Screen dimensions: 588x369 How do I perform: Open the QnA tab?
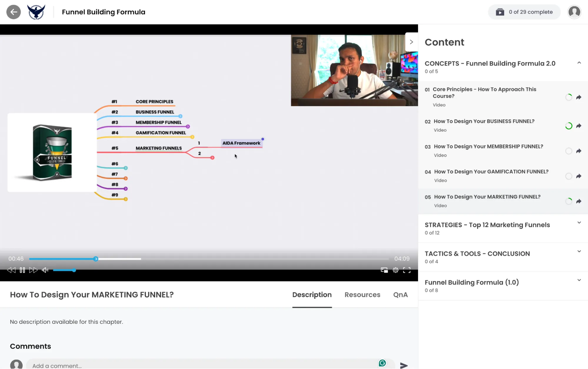(x=400, y=295)
